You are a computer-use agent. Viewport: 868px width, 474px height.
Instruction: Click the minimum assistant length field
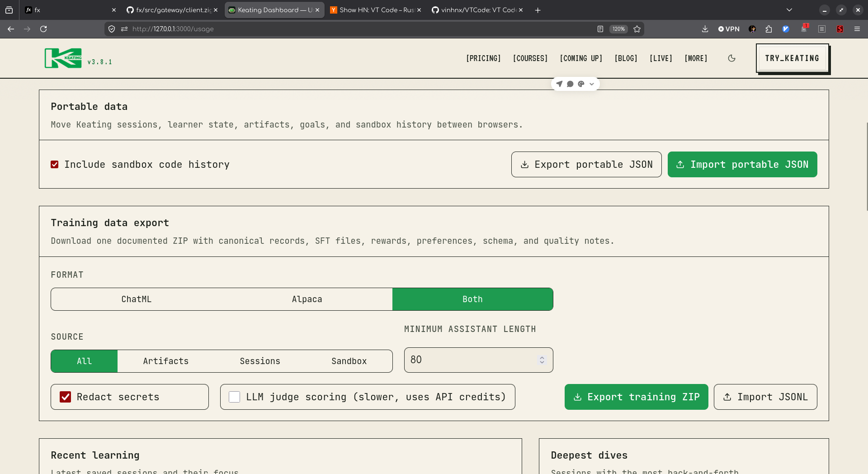coord(478,360)
